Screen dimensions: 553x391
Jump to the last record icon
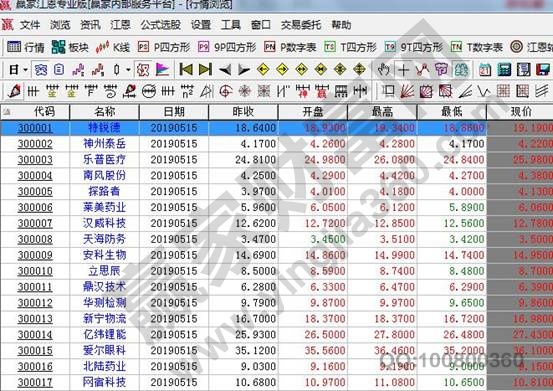tap(205, 70)
